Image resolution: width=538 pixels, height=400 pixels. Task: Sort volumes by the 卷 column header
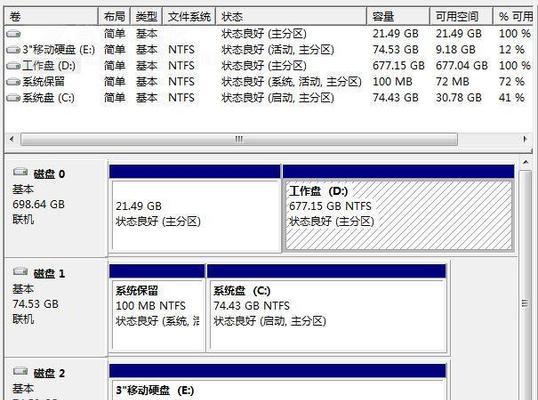(51, 16)
